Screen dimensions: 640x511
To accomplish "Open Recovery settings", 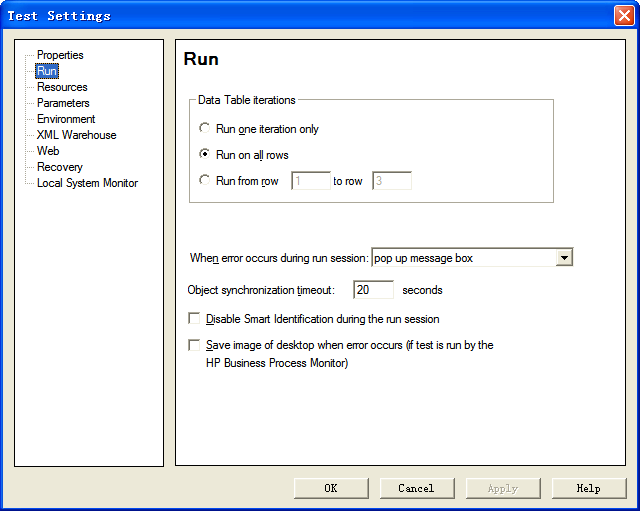I will click(x=60, y=167).
